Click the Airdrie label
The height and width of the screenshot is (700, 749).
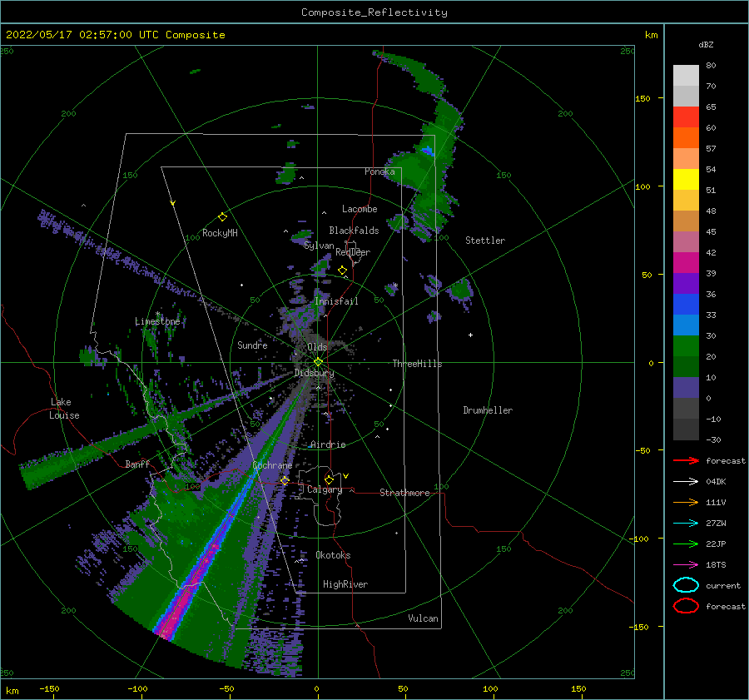tap(328, 444)
